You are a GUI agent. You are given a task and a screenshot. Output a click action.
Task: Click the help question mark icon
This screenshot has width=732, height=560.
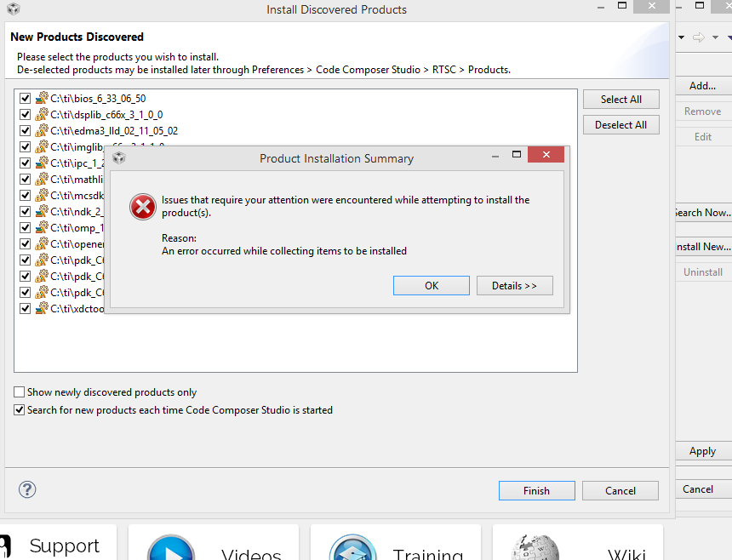(27, 489)
